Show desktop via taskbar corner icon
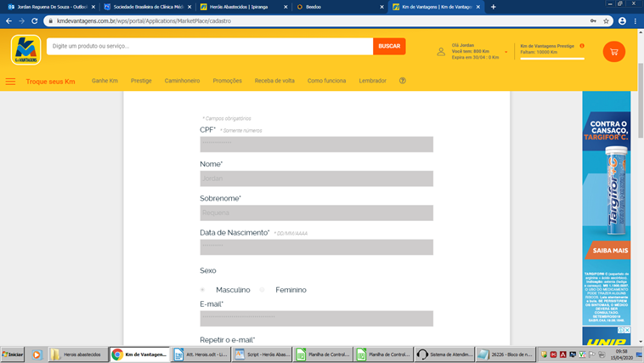Viewport: 644px width, 363px height. [639, 354]
